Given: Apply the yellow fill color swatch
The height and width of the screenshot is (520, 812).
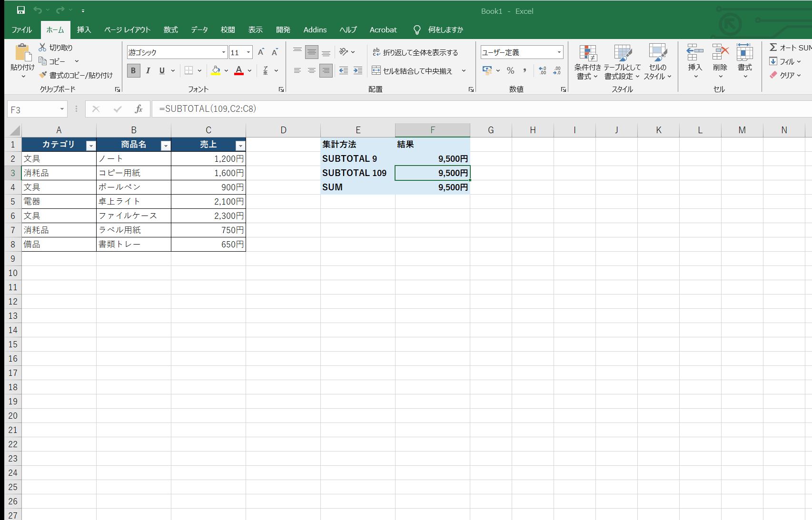Looking at the screenshot, I should (216, 70).
